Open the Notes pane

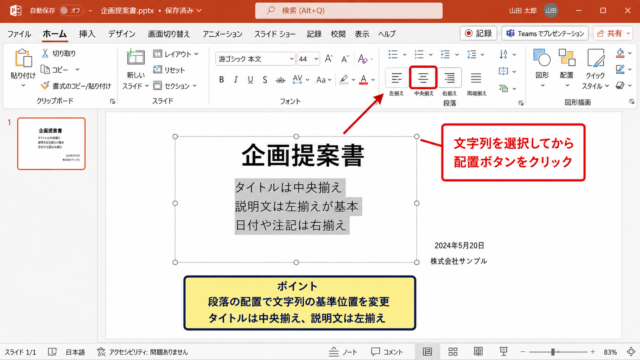tap(343, 352)
